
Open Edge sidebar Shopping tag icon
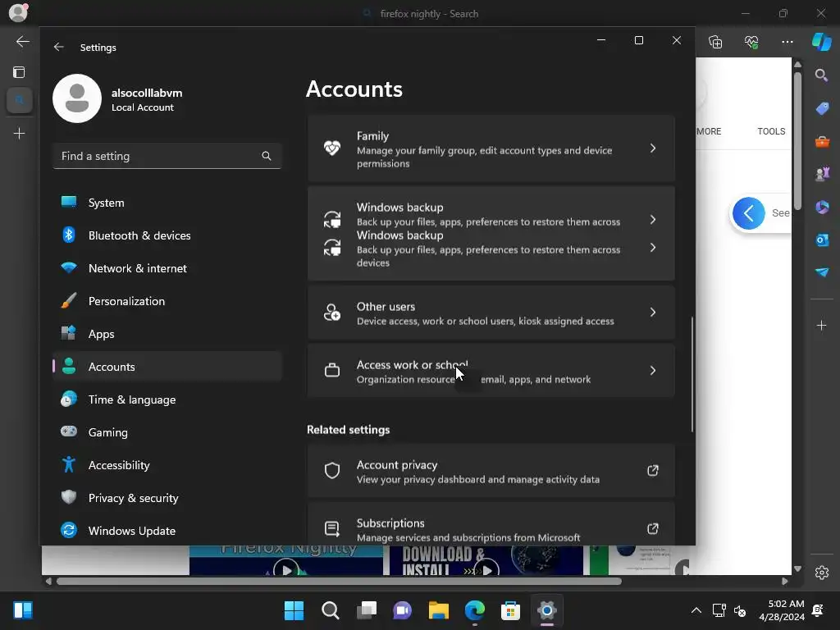(822, 108)
